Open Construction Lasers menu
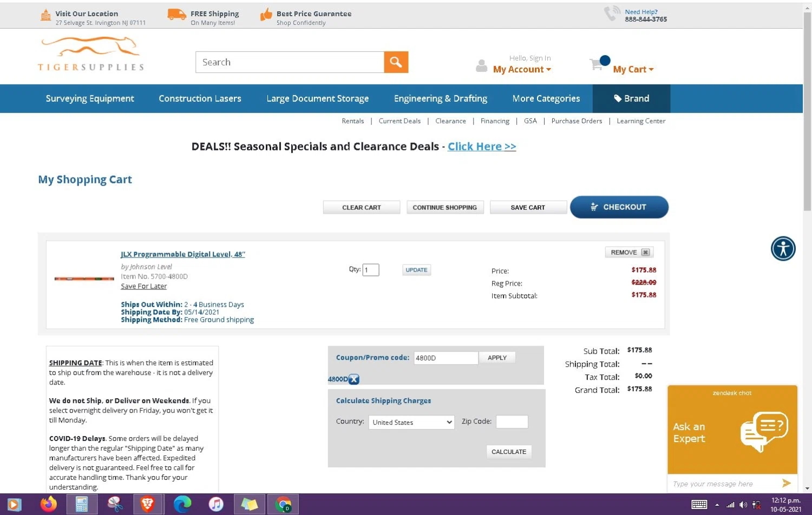Image resolution: width=812 pixels, height=515 pixels. click(200, 98)
